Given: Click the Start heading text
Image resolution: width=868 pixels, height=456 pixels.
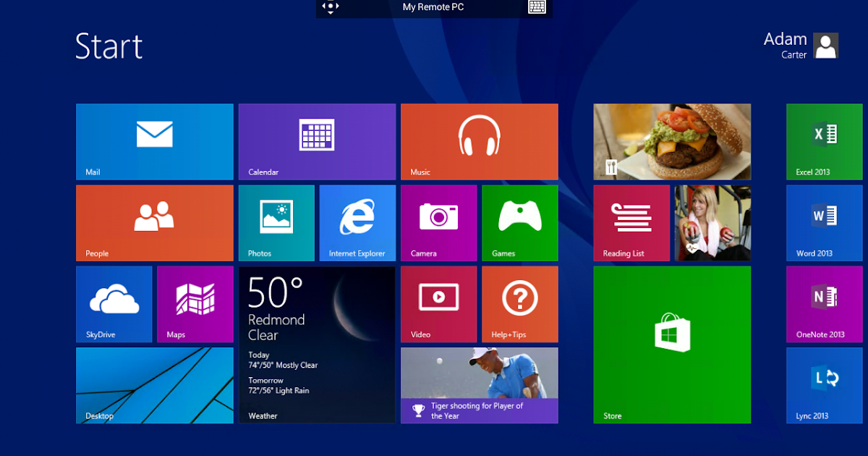Looking at the screenshot, I should (x=109, y=46).
